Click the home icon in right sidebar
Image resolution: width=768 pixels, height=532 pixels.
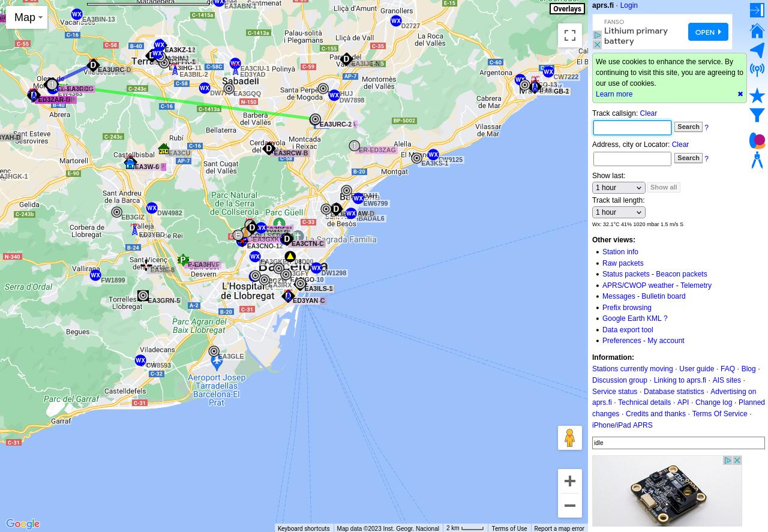tap(757, 30)
